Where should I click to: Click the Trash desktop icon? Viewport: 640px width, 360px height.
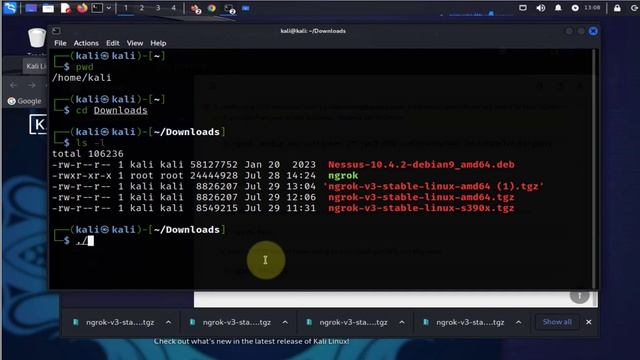(x=37, y=38)
